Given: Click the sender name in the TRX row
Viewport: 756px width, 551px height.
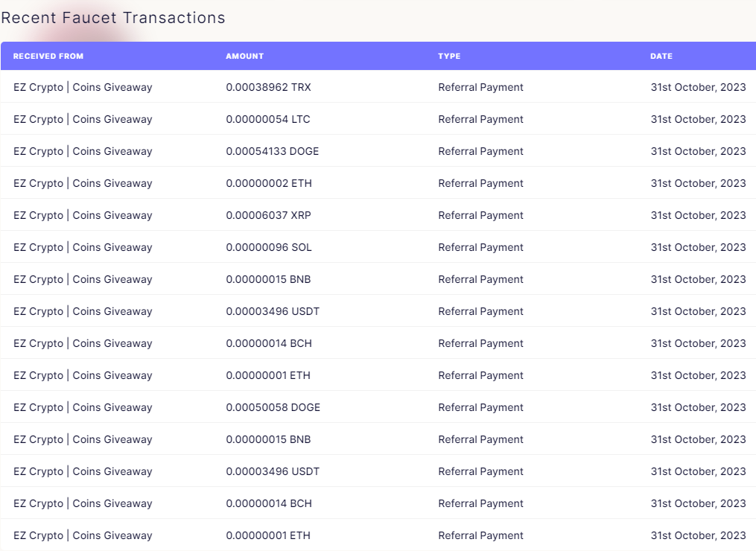Looking at the screenshot, I should tap(83, 87).
